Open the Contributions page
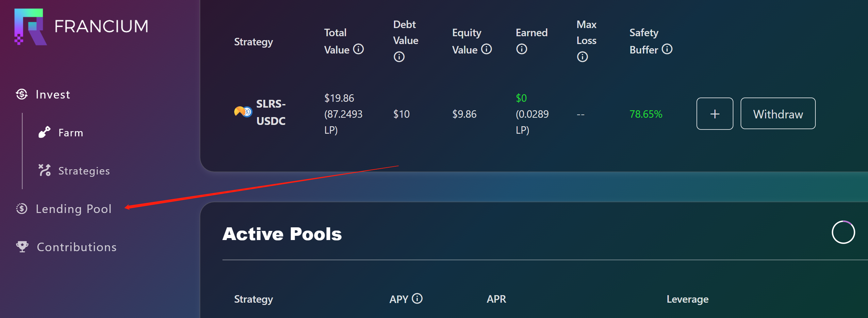This screenshot has height=318, width=868. (76, 247)
